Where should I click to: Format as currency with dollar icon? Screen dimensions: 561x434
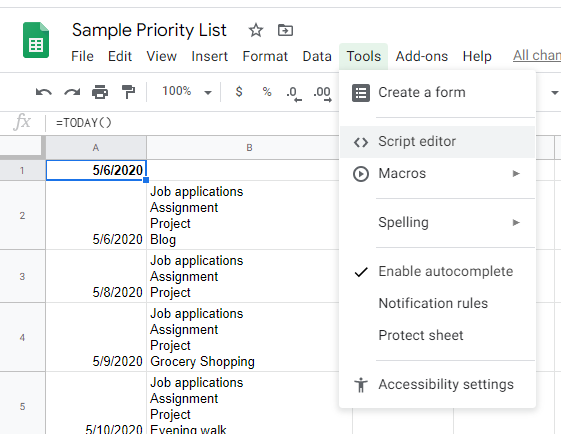pos(239,92)
